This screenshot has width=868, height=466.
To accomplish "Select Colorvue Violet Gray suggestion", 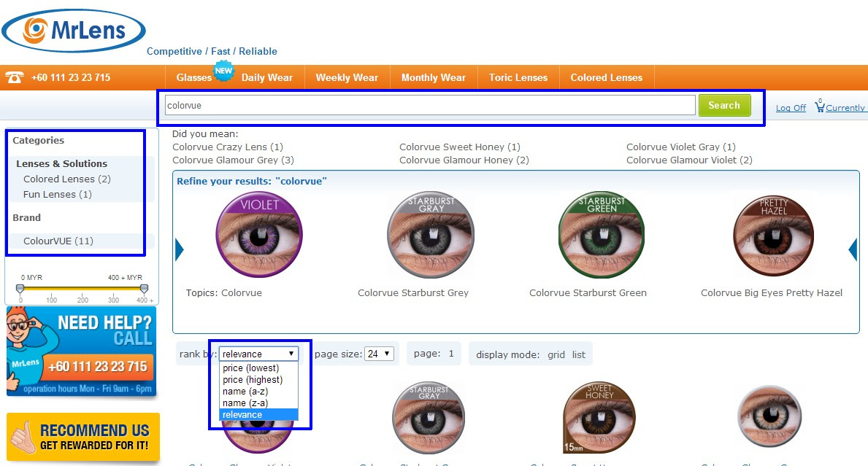I will click(x=681, y=147).
